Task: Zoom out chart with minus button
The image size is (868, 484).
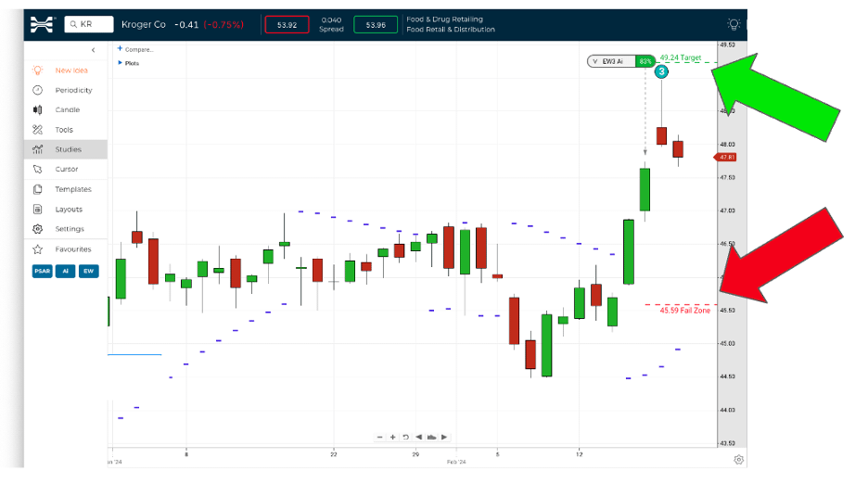Action: (x=380, y=437)
